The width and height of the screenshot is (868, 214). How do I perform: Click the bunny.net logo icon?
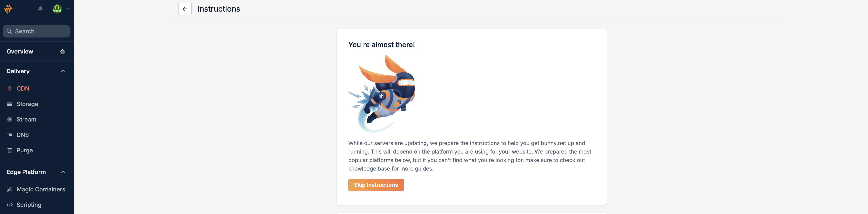pos(8,9)
